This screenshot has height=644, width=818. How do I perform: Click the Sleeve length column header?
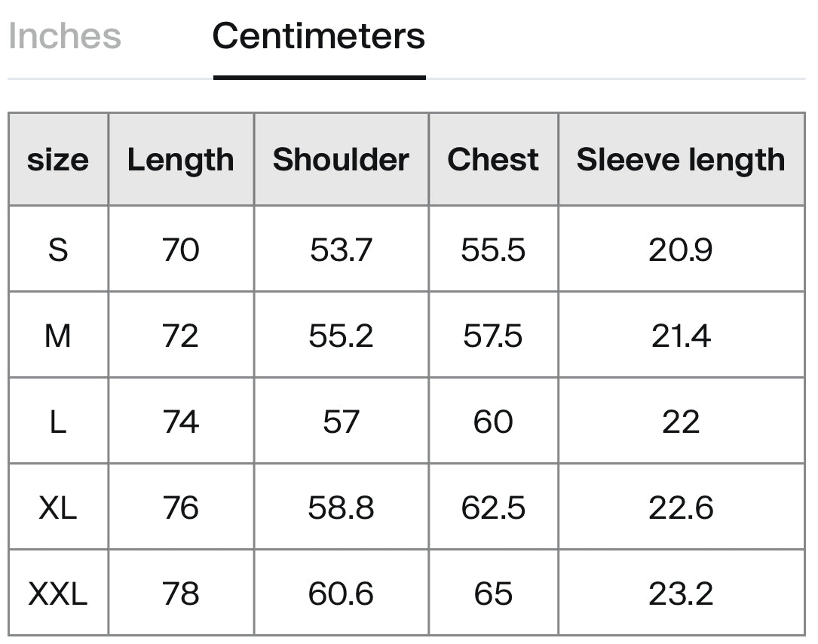tap(681, 159)
